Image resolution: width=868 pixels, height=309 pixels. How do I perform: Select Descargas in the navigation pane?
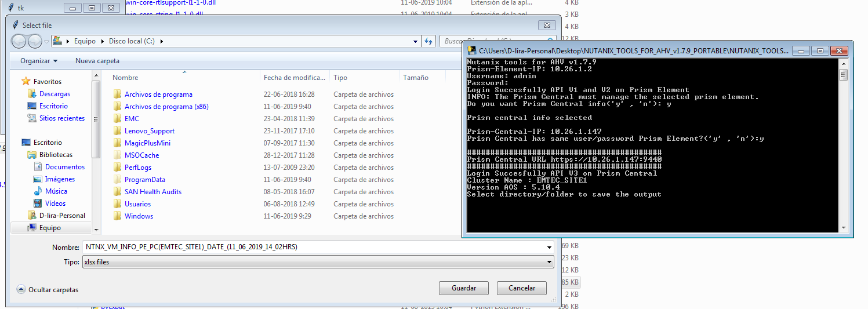pos(55,94)
